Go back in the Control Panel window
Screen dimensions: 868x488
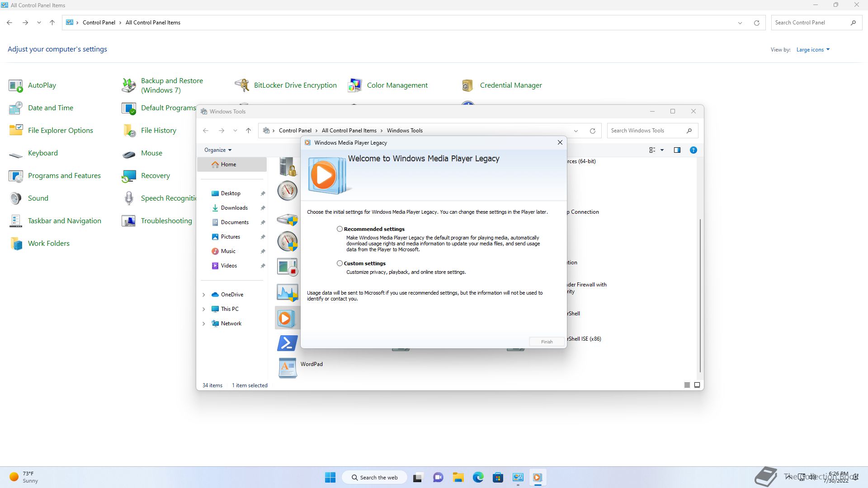(x=9, y=23)
